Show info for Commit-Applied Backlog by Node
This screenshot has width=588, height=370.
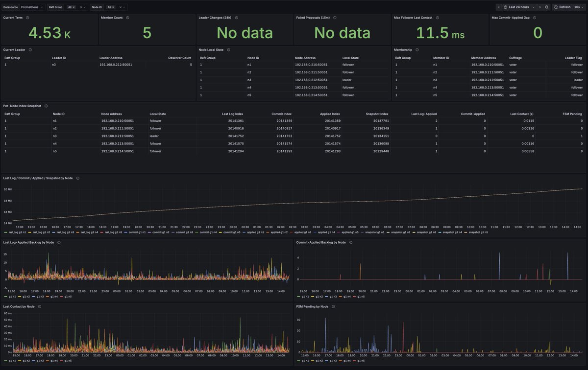tap(350, 242)
